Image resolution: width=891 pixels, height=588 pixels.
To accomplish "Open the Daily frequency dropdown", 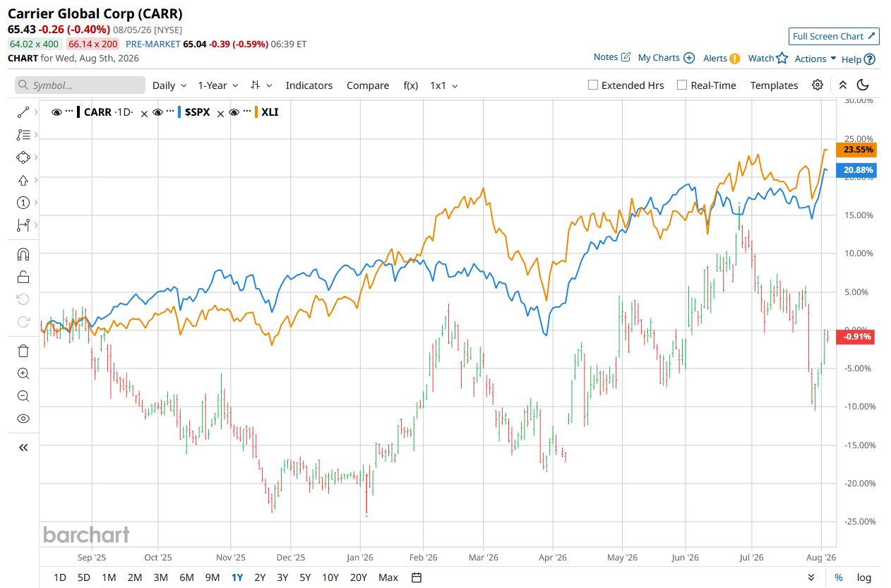I will (169, 85).
